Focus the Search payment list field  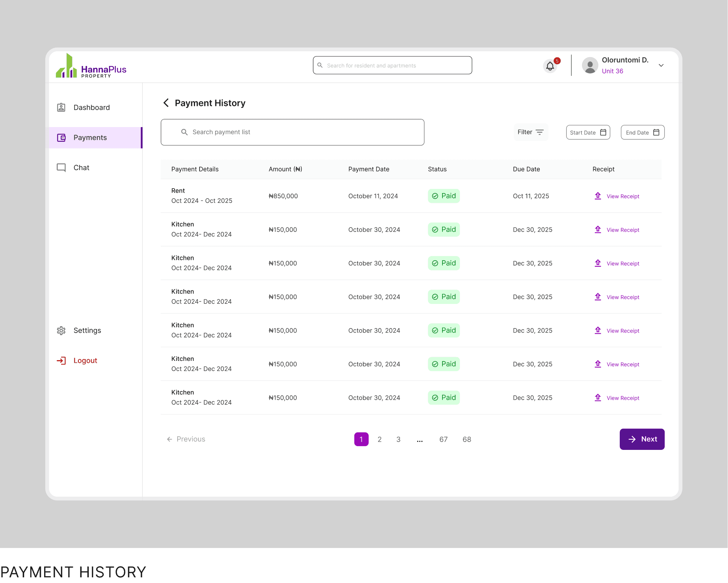[292, 132]
